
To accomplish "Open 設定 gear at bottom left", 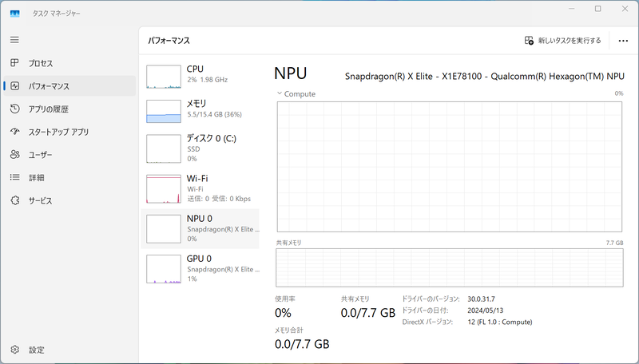I will coord(14,350).
